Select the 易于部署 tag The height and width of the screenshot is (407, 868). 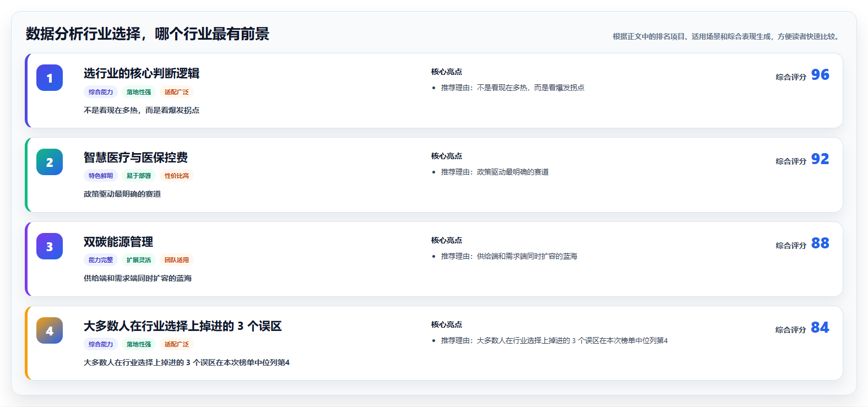pyautogui.click(x=139, y=176)
